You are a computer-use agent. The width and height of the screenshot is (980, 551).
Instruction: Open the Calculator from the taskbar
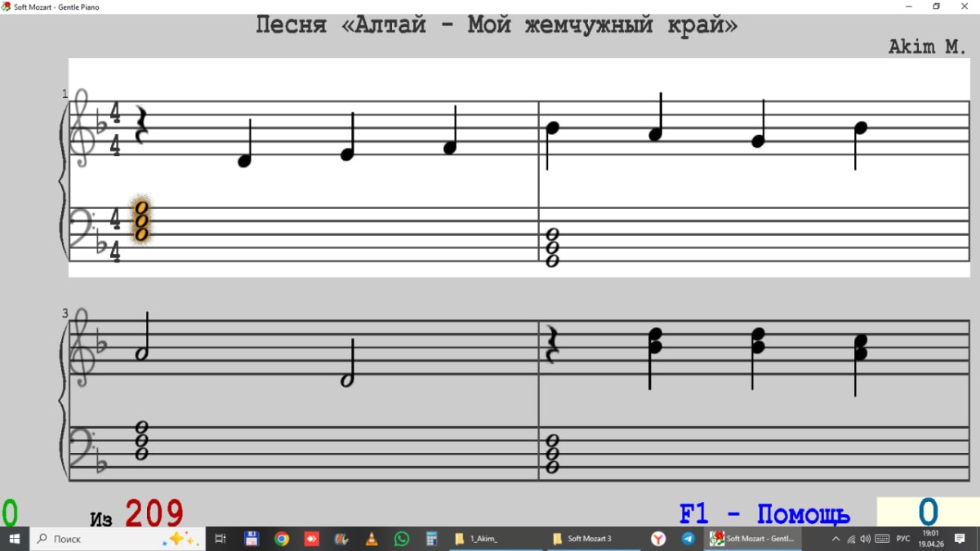coord(432,539)
